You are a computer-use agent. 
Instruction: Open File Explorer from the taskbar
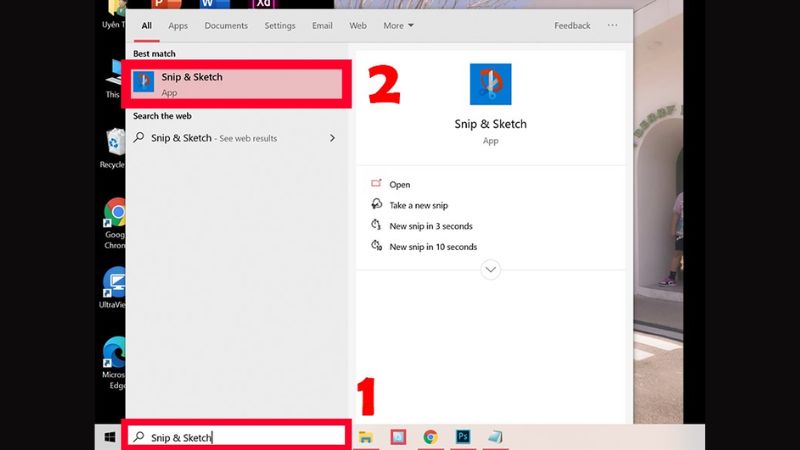click(x=365, y=437)
